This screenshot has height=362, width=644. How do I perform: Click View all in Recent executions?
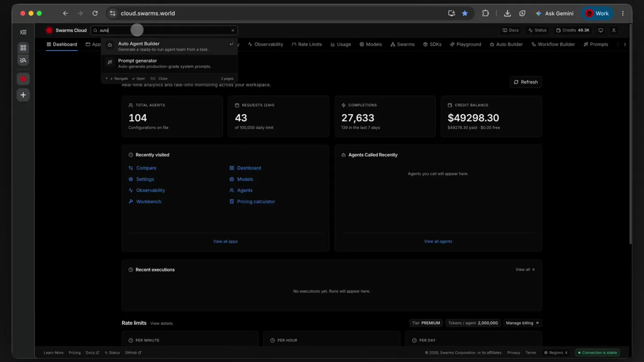(525, 269)
